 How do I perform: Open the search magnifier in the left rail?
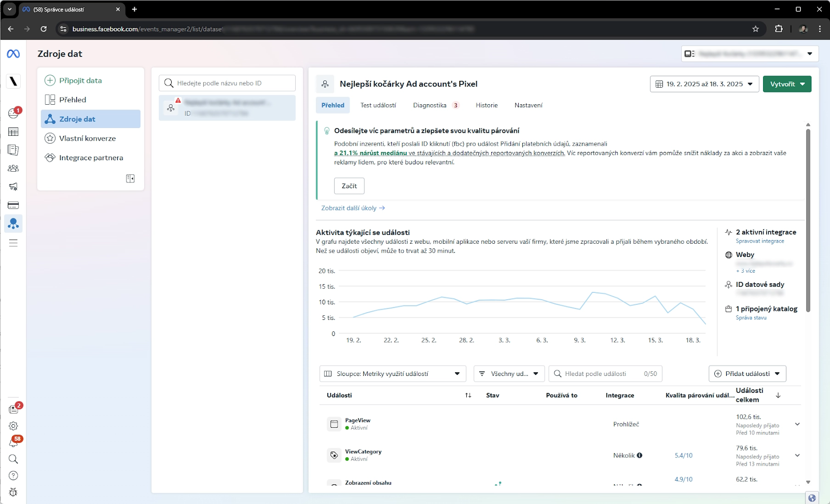click(x=13, y=459)
